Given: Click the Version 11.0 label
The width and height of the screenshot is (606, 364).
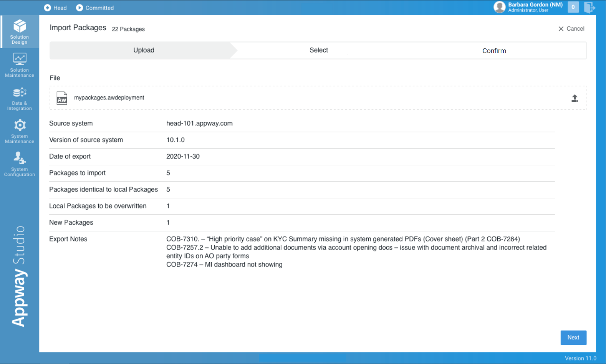Looking at the screenshot, I should [580, 358].
